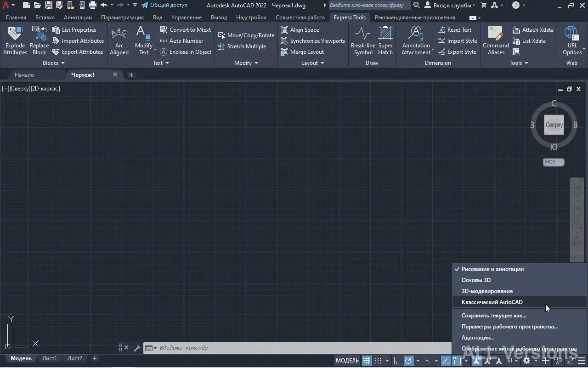Switch to the Лист1 layout tab
Screen dimensions: 588x368
coord(49,358)
